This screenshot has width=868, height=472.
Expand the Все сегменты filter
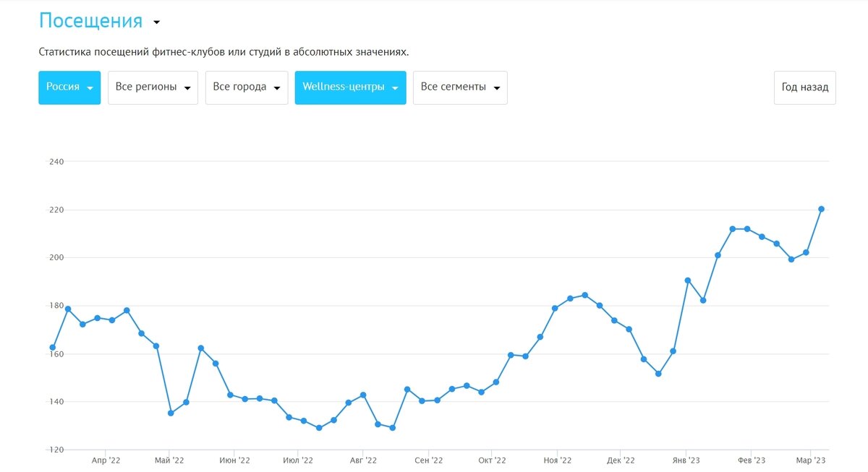tap(460, 87)
